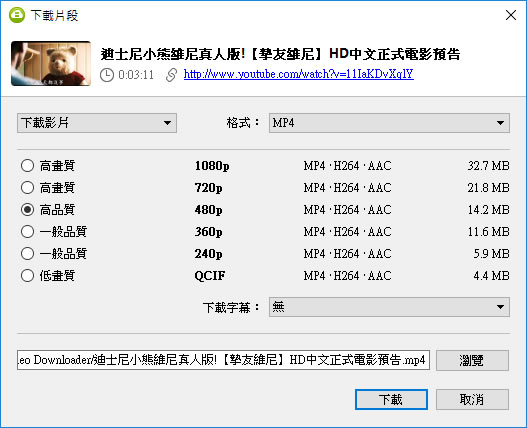Select the 1080p 高畫質 radio option
This screenshot has width=527, height=428.
(x=27, y=166)
